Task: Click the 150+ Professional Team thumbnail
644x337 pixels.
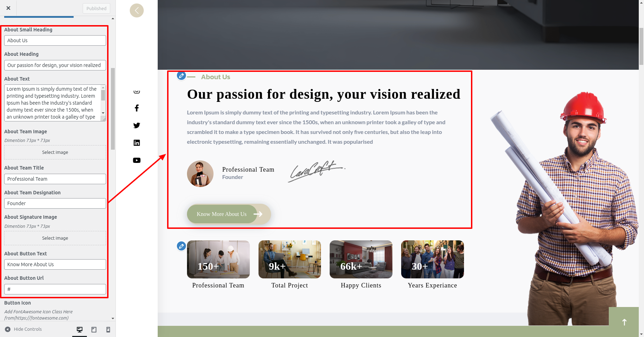Action: point(218,259)
